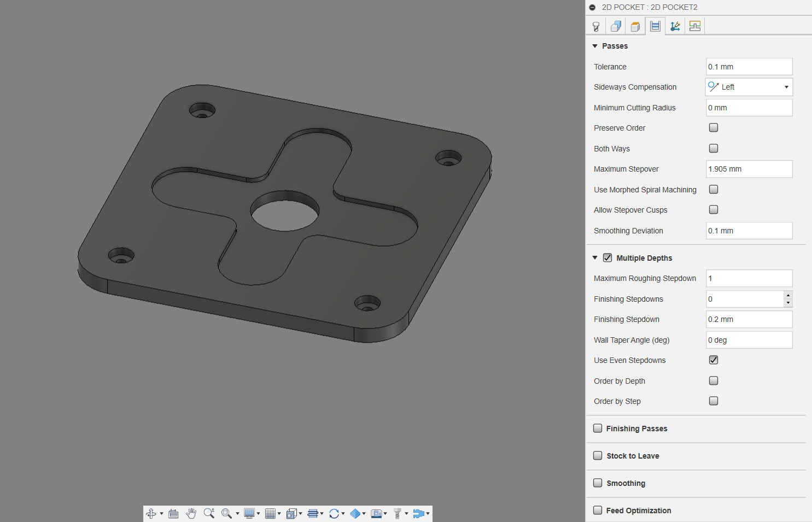The height and width of the screenshot is (522, 812).
Task: Uncheck the Multiple Depths checkbox
Action: click(x=607, y=257)
